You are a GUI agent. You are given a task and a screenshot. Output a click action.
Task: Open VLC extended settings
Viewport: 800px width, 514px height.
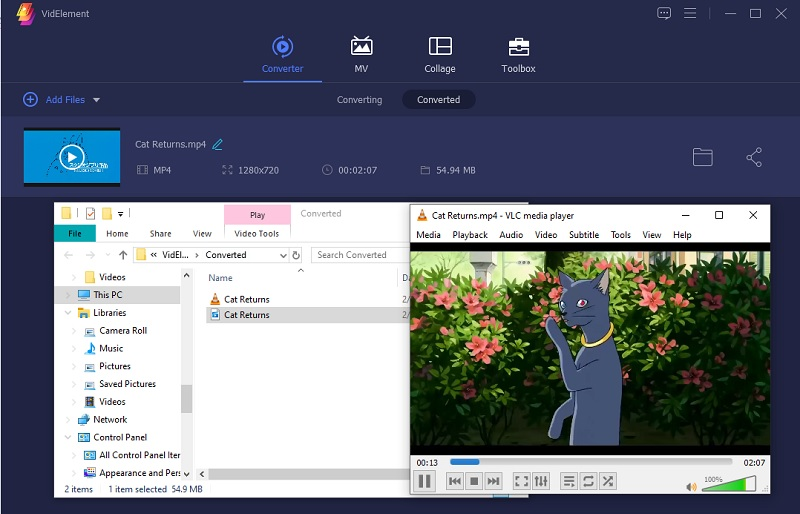click(541, 481)
